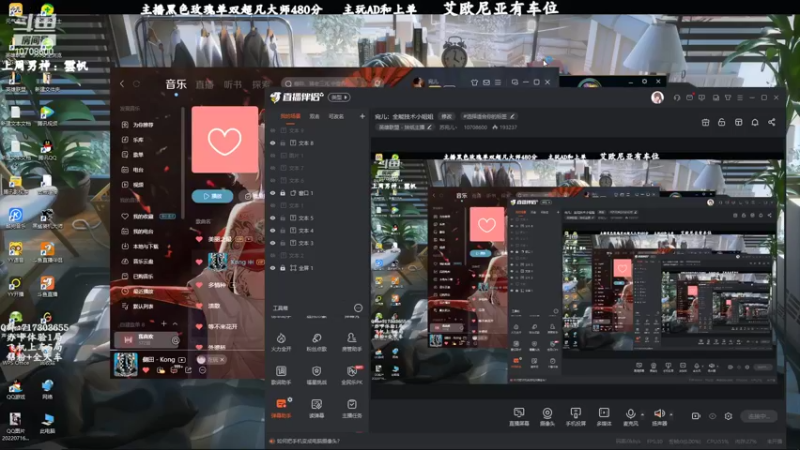The image size is (800, 450).
Task: Add a new scene with plus icon
Action: 362,116
